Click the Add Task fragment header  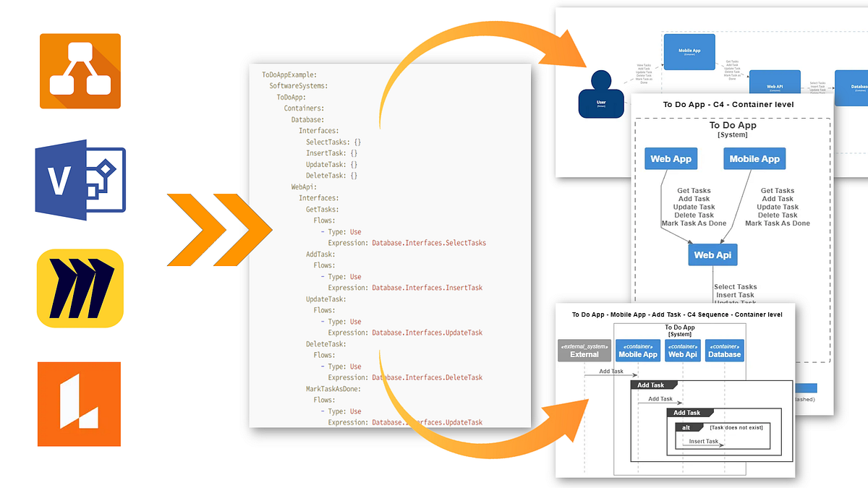tap(652, 385)
